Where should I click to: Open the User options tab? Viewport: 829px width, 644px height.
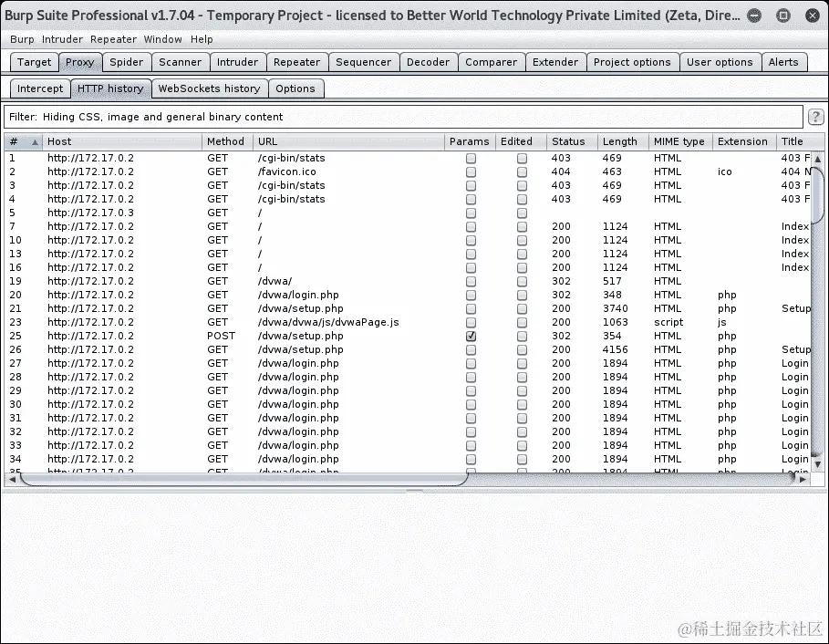[x=720, y=62]
